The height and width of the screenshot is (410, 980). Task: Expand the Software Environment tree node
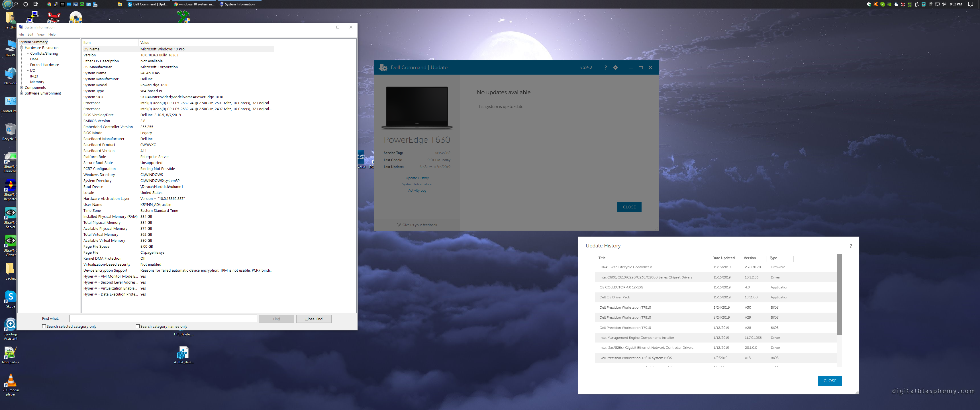[22, 93]
